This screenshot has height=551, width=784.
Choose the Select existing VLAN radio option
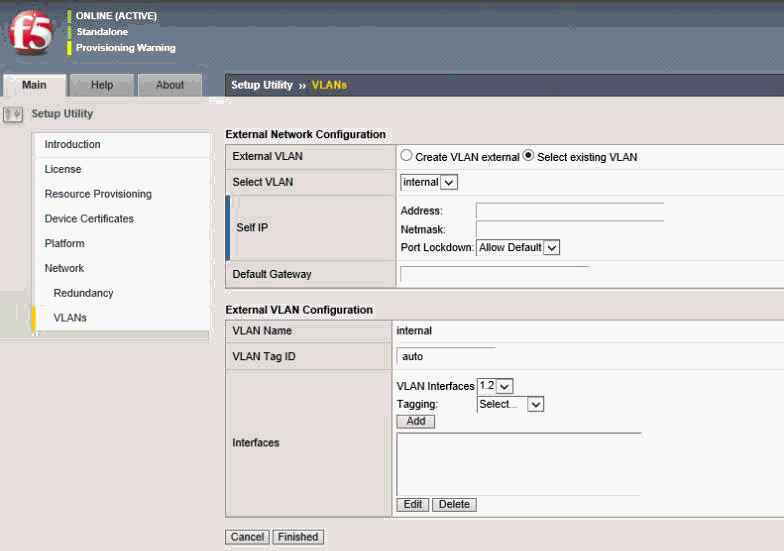tap(529, 156)
